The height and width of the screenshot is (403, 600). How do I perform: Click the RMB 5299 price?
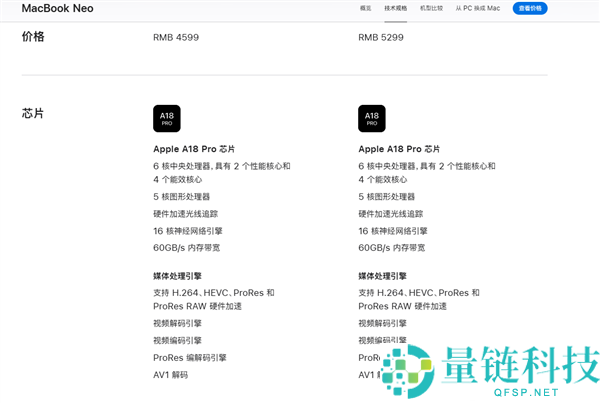tap(381, 37)
